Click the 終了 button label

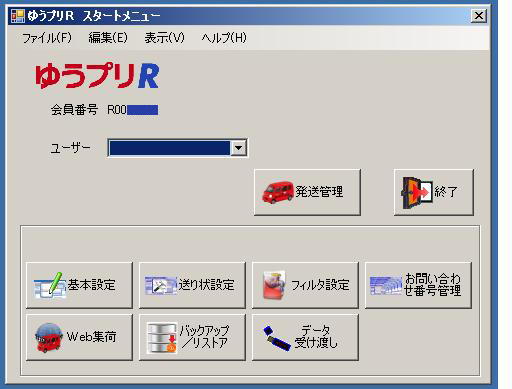(x=446, y=192)
